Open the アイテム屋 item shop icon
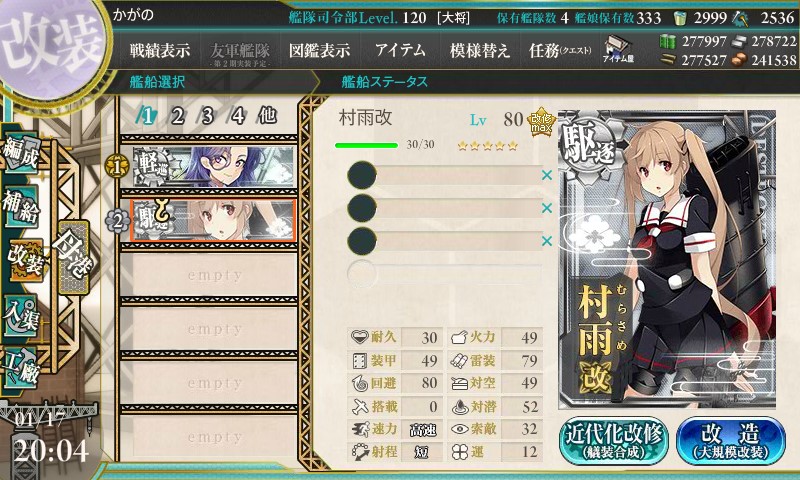 (617, 49)
